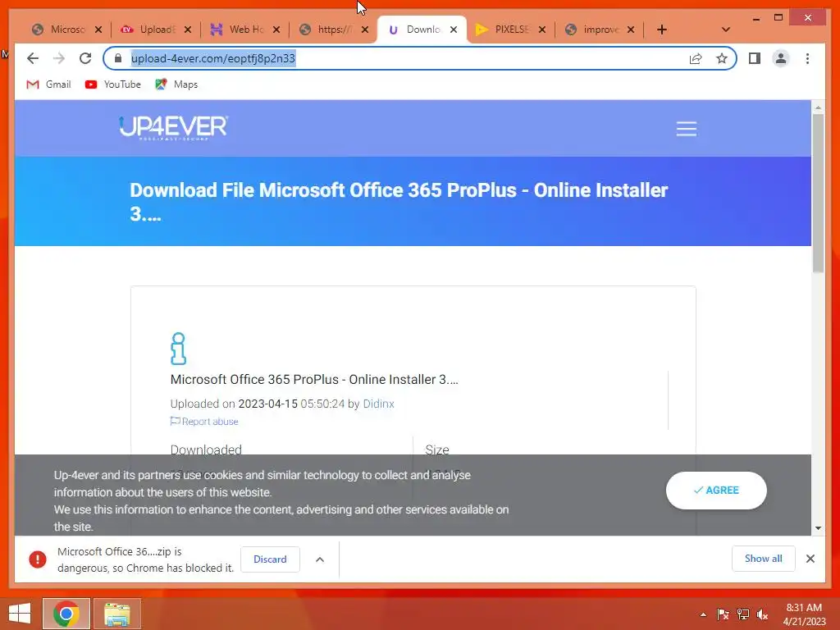Viewport: 840px width, 630px height.
Task: Open File Explorer from the taskbar
Action: pyautogui.click(x=116, y=614)
